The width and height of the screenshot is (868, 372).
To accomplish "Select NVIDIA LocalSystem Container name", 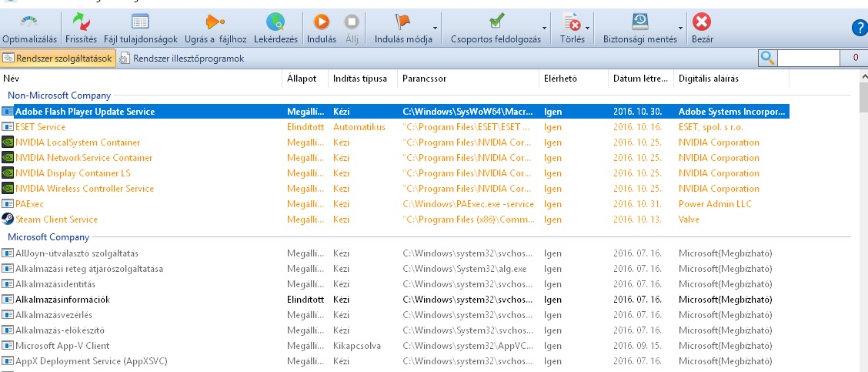I will [78, 142].
